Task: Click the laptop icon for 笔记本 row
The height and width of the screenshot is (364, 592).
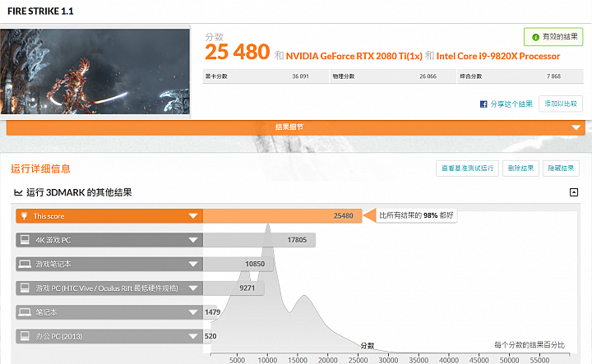Action: (x=25, y=312)
